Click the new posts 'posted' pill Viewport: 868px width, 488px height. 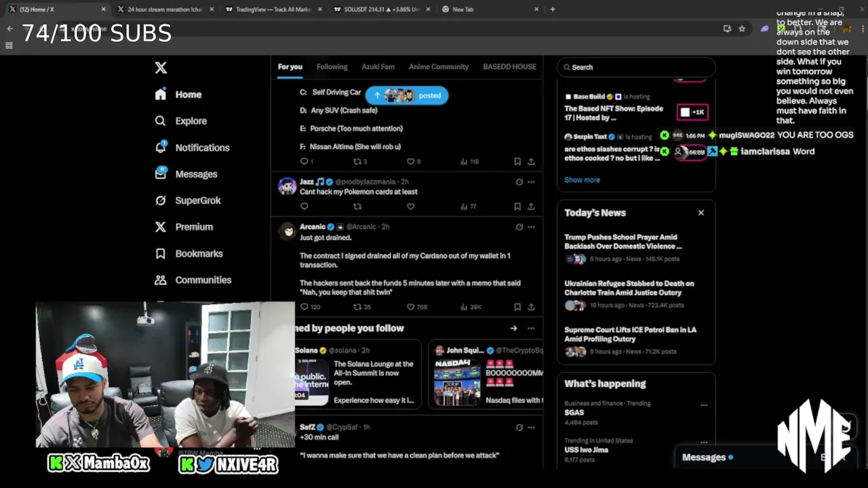(x=407, y=96)
